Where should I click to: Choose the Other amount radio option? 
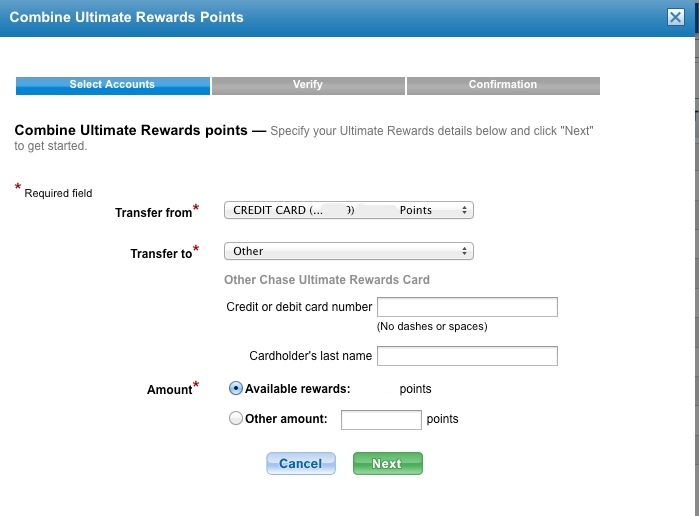pos(236,419)
